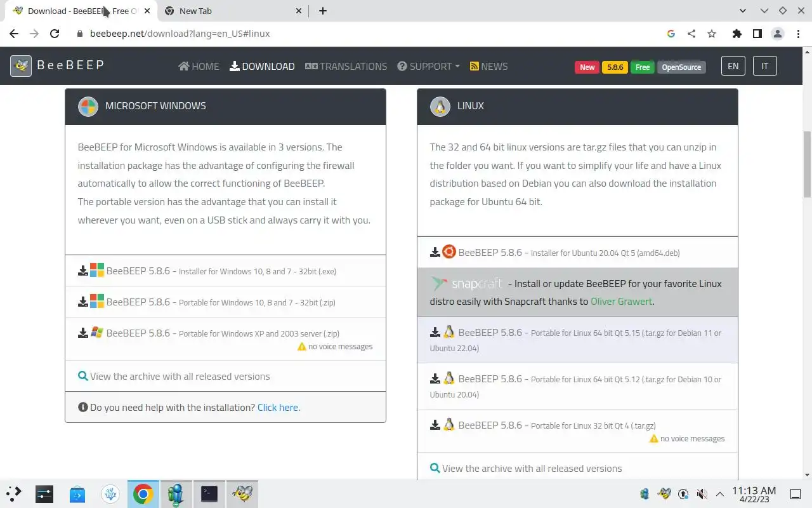Download Portable for Windows XP zip

(x=225, y=338)
